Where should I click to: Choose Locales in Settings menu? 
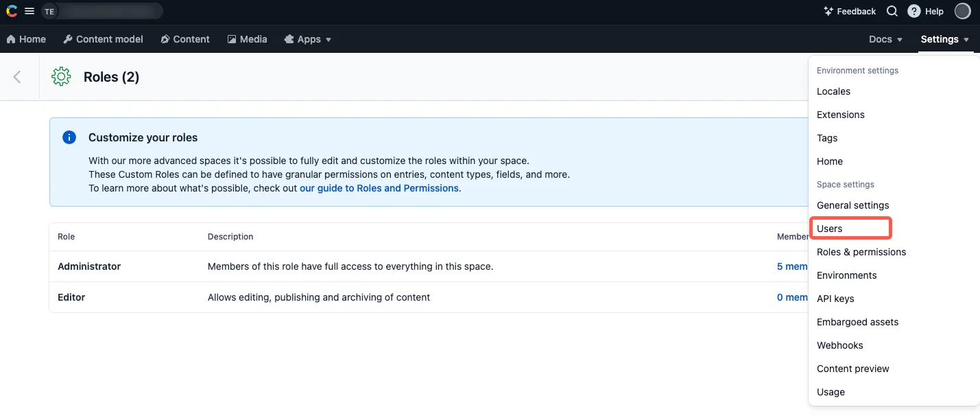(x=894, y=91)
